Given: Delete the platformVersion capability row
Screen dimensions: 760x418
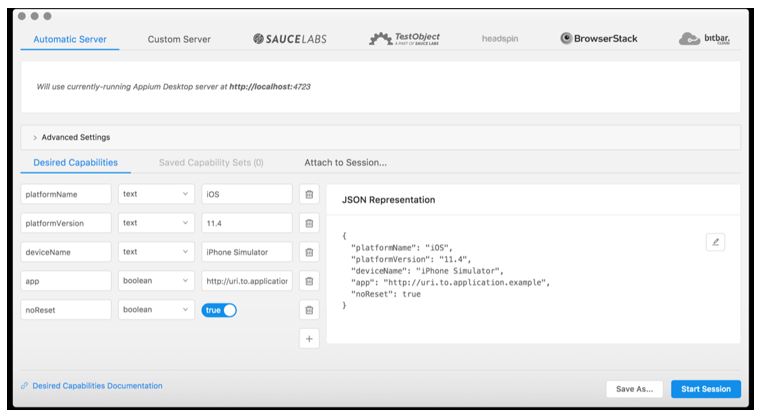Looking at the screenshot, I should tap(309, 223).
